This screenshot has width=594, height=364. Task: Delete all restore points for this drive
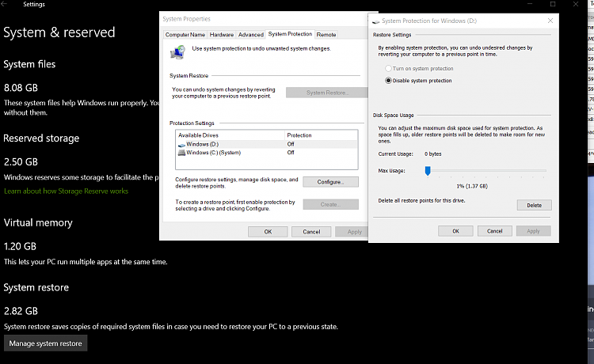tap(534, 205)
